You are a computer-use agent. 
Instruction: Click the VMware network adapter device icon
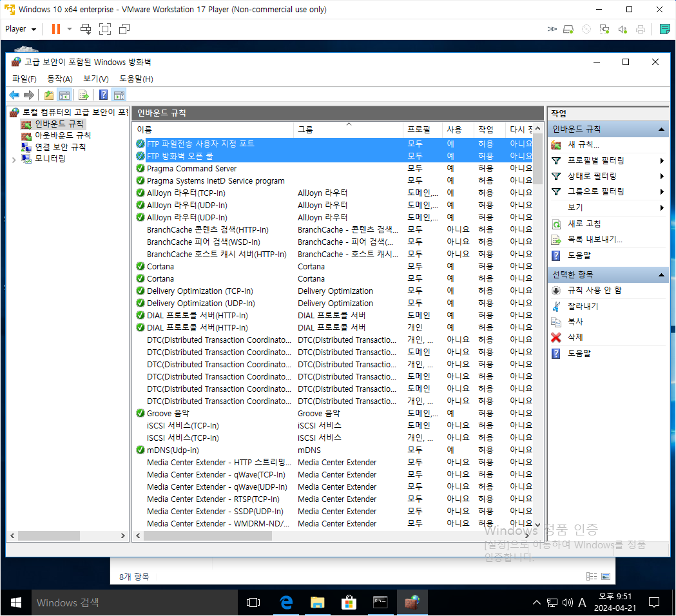click(x=604, y=29)
